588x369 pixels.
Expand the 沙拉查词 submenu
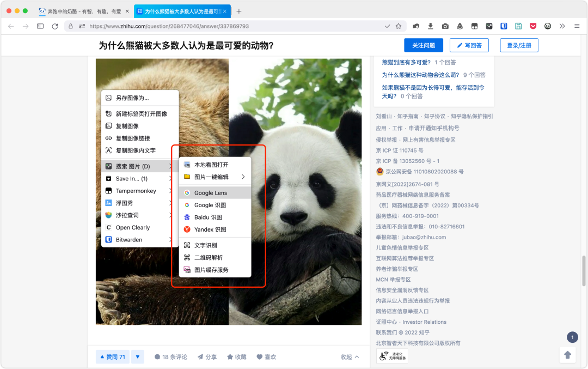click(x=140, y=215)
